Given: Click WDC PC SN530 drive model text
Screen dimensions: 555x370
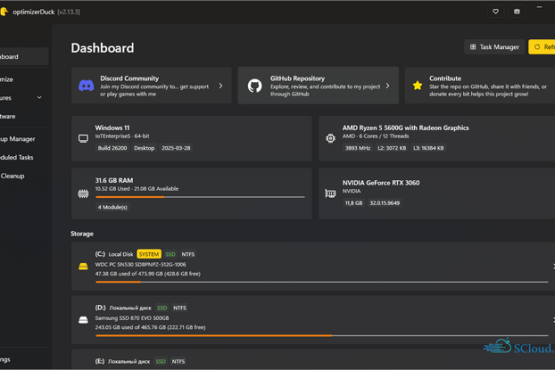Looking at the screenshot, I should pyautogui.click(x=141, y=264).
